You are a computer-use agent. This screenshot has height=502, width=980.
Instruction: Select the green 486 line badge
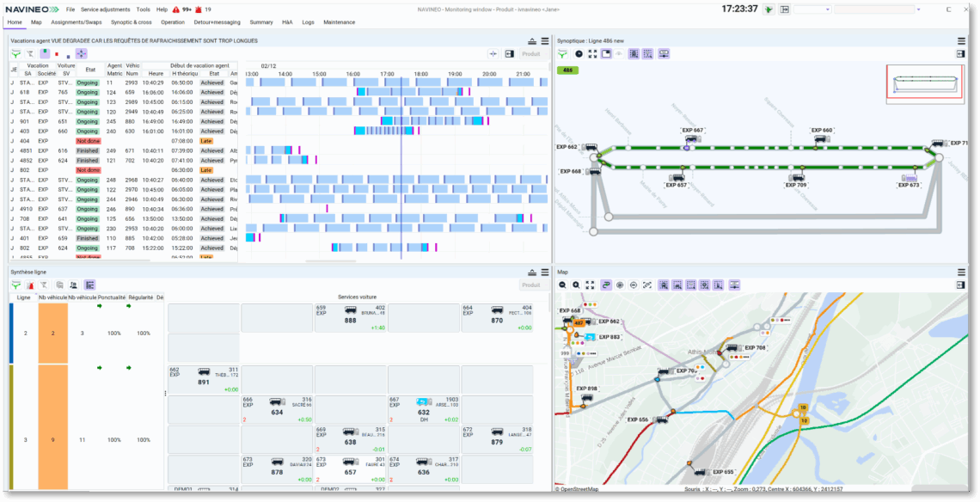pos(569,70)
